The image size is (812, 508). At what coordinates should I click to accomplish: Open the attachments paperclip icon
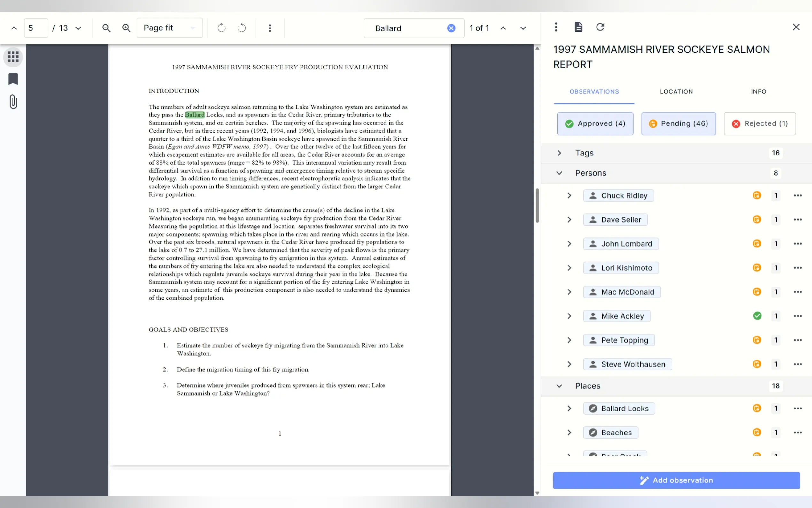[13, 102]
